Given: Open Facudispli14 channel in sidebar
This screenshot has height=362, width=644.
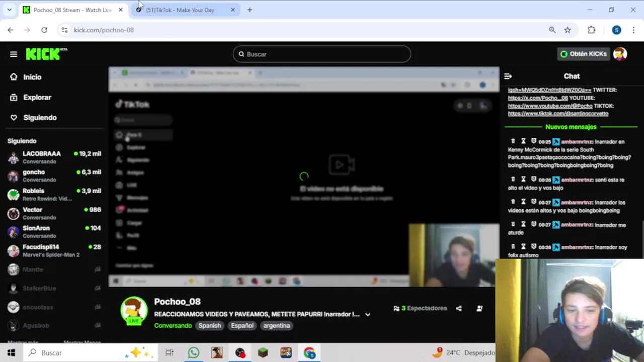Looking at the screenshot, I should (54, 250).
